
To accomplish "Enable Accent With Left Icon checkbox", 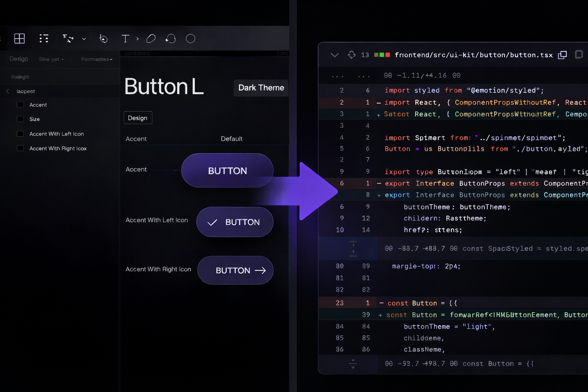I will click(x=20, y=134).
